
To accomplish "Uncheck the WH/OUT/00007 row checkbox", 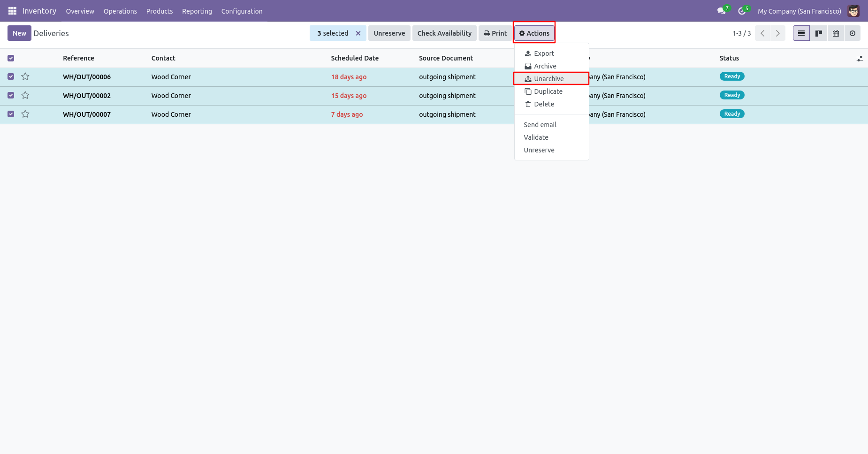I will (11, 114).
